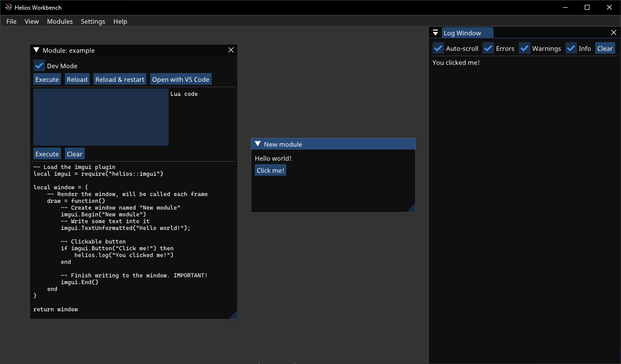The image size is (621, 364).
Task: Uncheck the Errors log filter
Action: pos(488,48)
